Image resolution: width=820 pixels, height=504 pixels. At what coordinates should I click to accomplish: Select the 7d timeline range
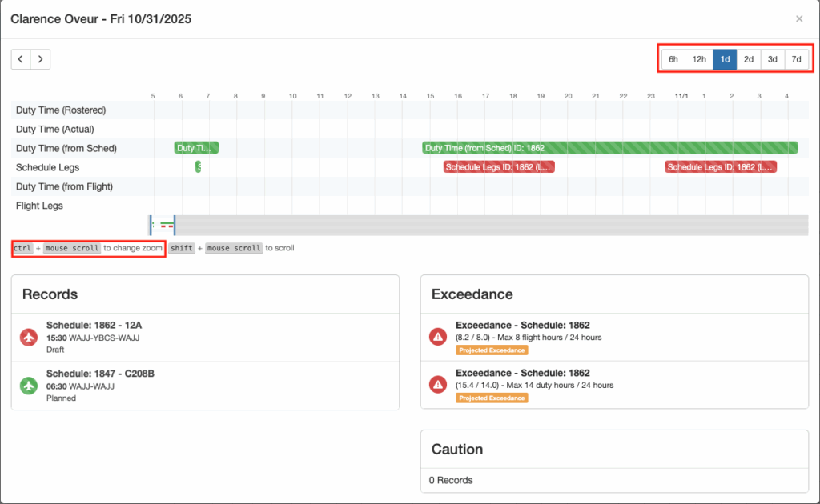pyautogui.click(x=796, y=59)
